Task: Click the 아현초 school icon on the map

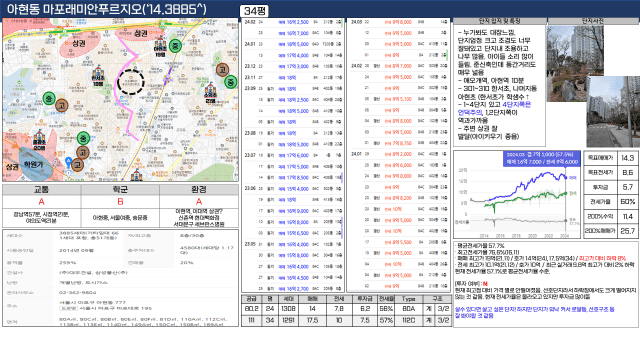Action: click(x=160, y=46)
